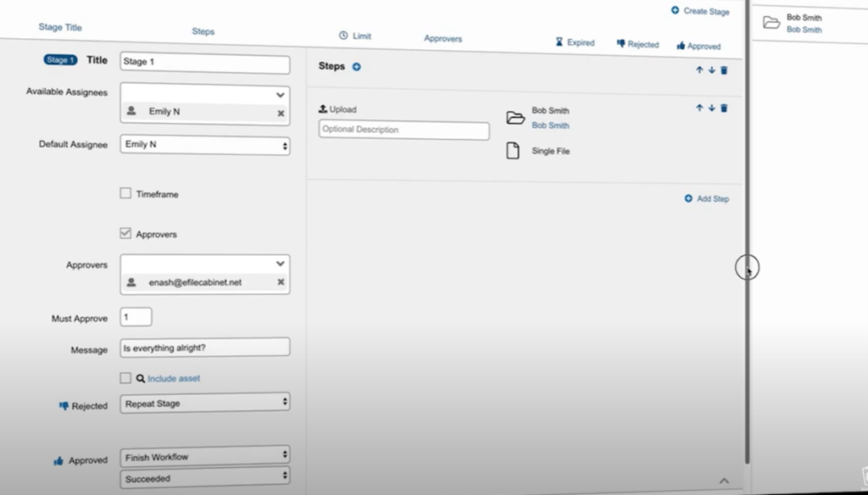Click the Bob Smith folder icon in step

pos(515,118)
